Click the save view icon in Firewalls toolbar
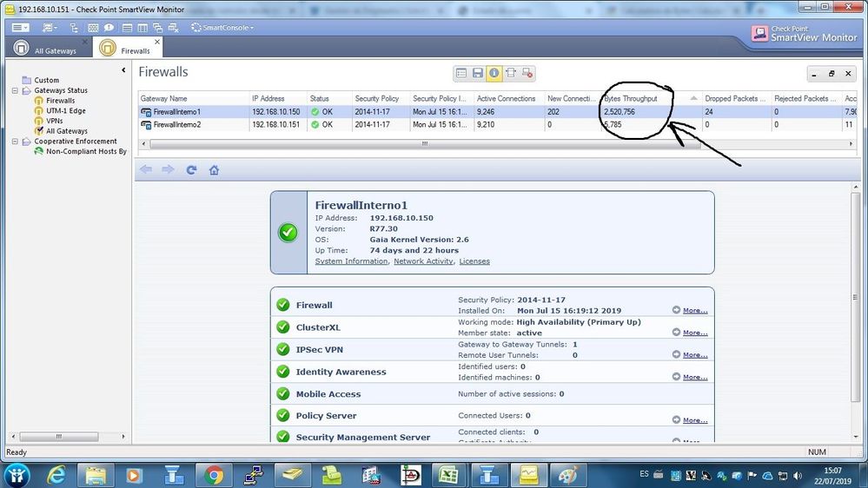 [x=478, y=74]
